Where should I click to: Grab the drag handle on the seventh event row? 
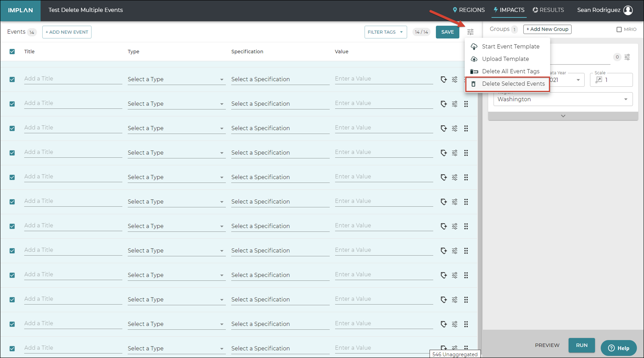coord(466,226)
